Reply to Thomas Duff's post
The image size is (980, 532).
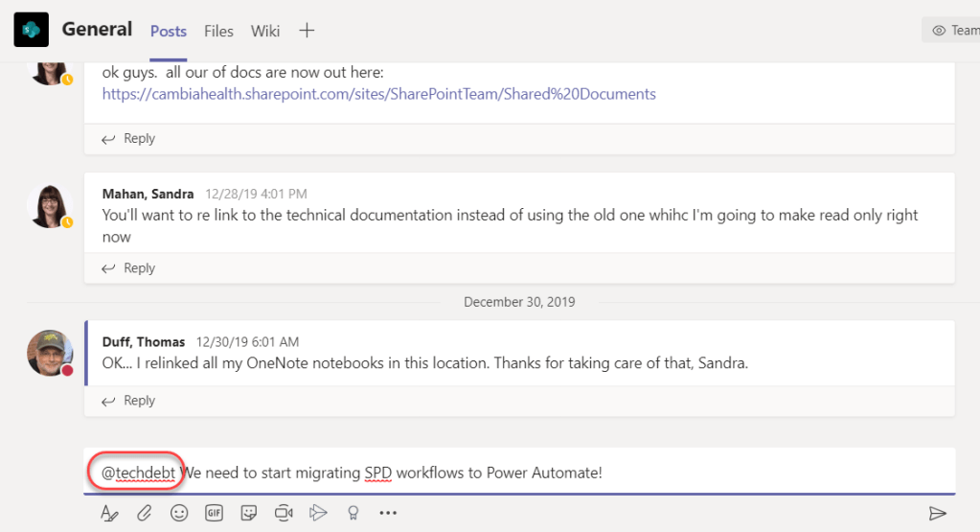pyautogui.click(x=128, y=401)
